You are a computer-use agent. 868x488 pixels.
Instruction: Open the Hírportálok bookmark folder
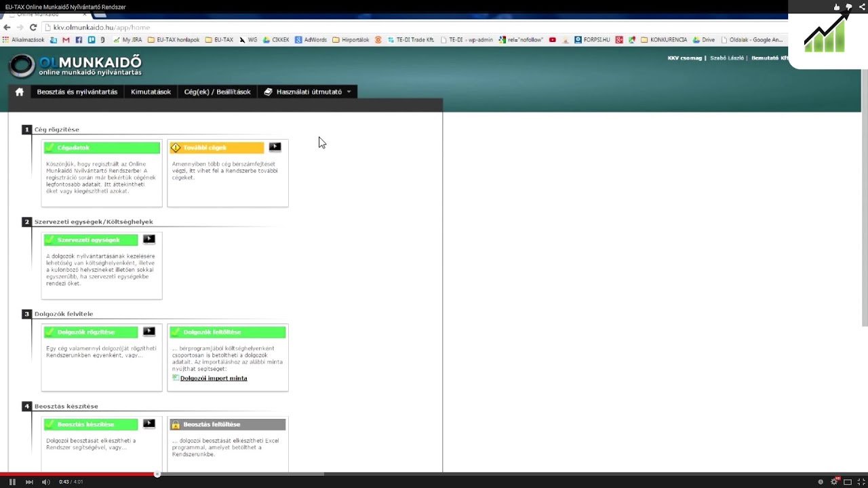coord(351,40)
